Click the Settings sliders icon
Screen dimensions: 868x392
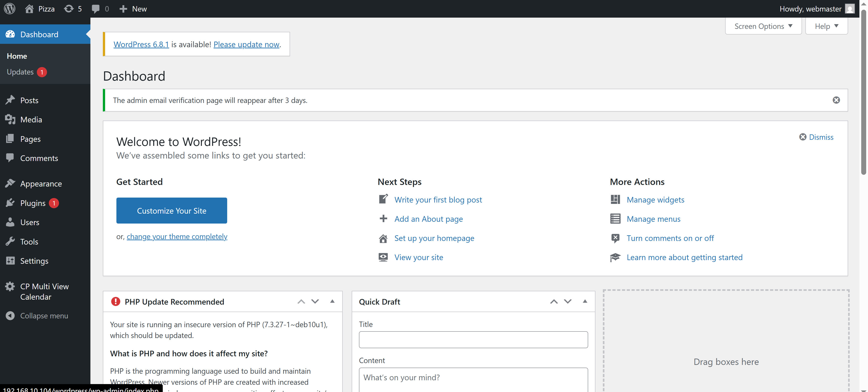pos(10,260)
